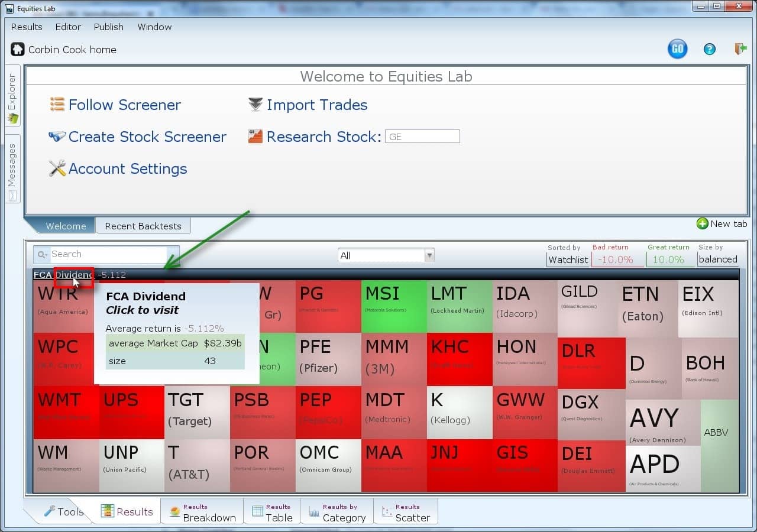Expand the All filter dropdown

coord(429,255)
